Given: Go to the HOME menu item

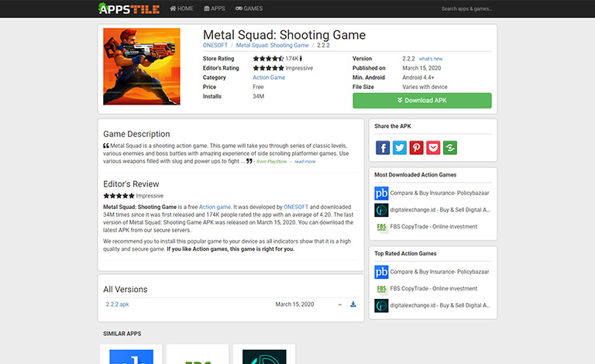Looking at the screenshot, I should [x=181, y=9].
